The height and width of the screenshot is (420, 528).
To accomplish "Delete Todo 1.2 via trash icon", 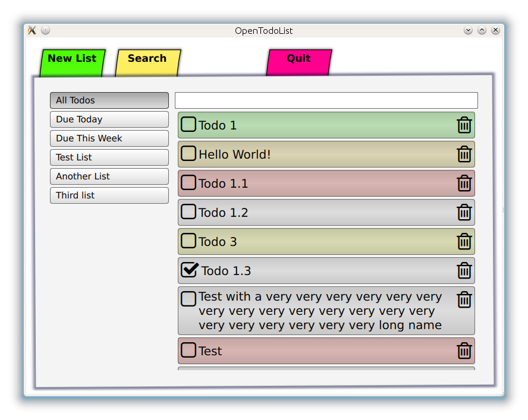I will [464, 212].
